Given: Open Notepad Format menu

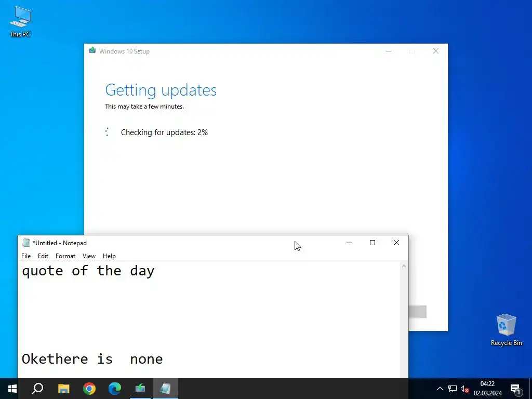Looking at the screenshot, I should pos(65,256).
